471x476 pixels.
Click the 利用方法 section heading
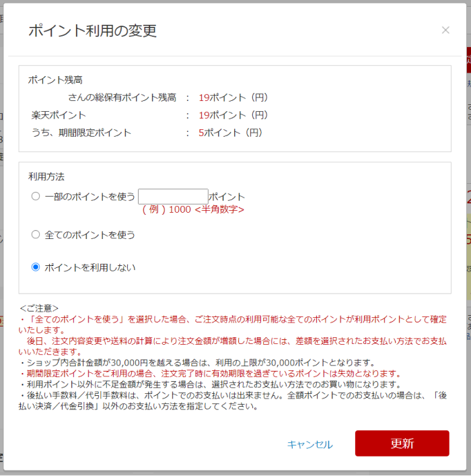[46, 176]
